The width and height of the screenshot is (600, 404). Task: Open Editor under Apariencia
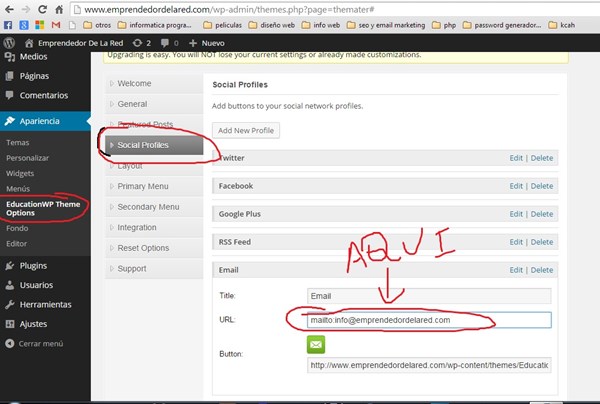tap(16, 244)
